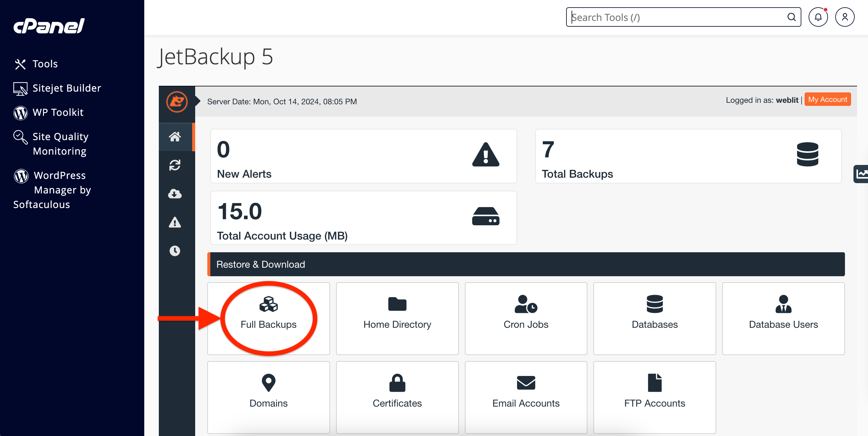Screen dimensions: 868x436
Task: Click the Restore & Download header
Action: tap(526, 264)
